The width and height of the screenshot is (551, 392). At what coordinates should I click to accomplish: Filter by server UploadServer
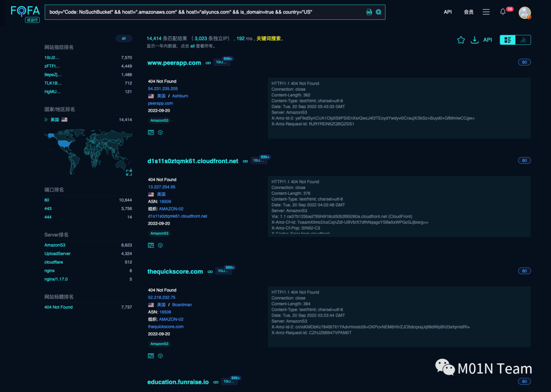pos(57,254)
